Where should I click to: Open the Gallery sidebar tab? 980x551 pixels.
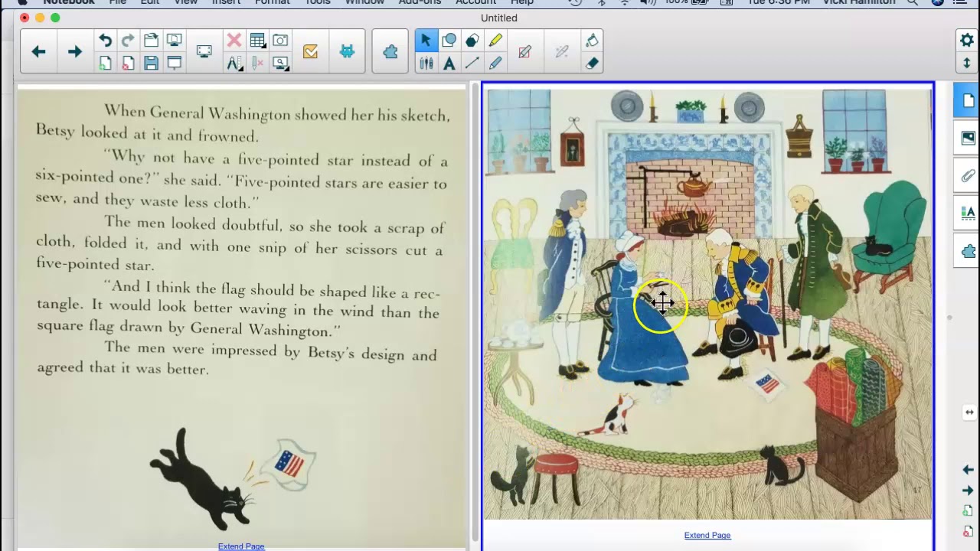click(968, 138)
